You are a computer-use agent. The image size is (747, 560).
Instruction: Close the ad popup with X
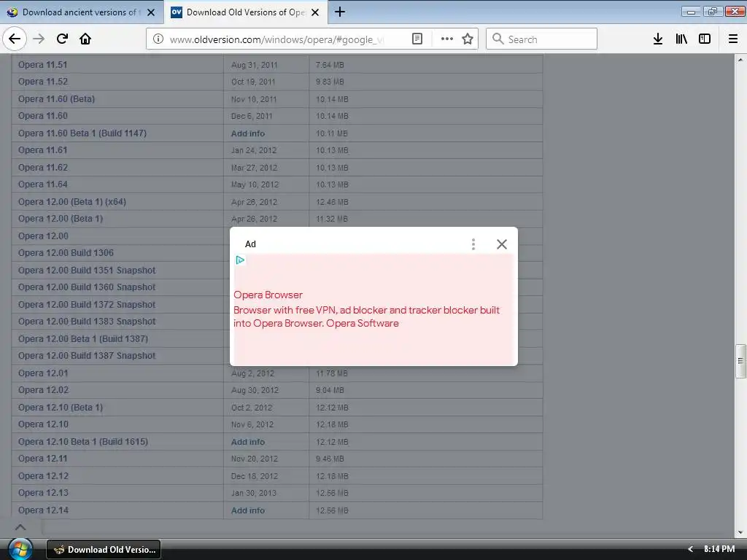(x=502, y=244)
